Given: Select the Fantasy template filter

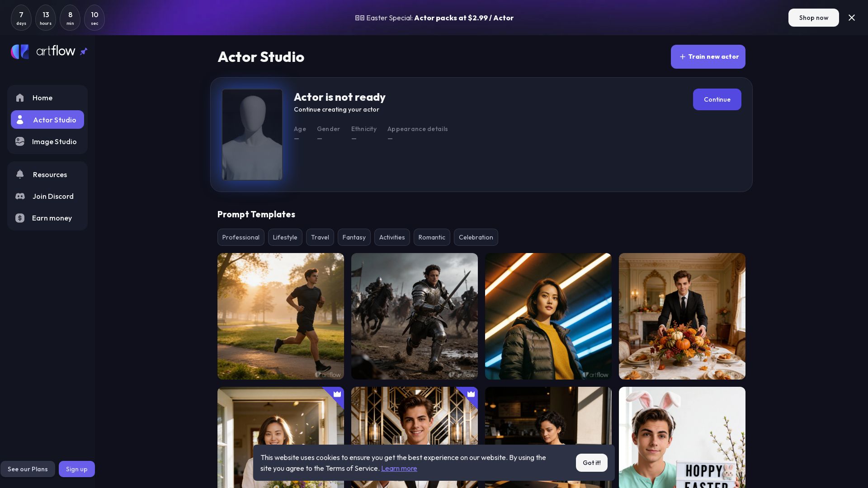Looking at the screenshot, I should [354, 237].
